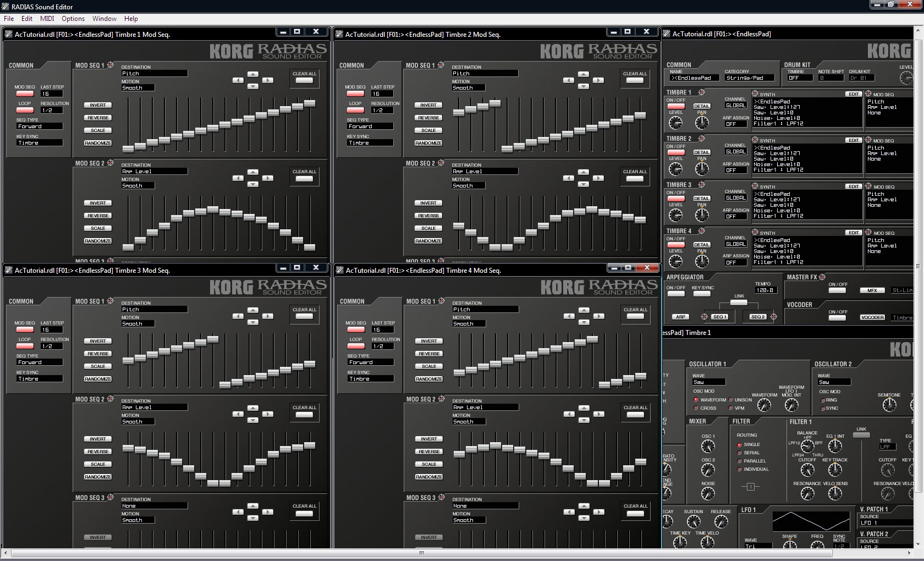Image resolution: width=924 pixels, height=561 pixels.
Task: Toggle Timbre 4 ON/OFF switch in main panel
Action: [675, 245]
